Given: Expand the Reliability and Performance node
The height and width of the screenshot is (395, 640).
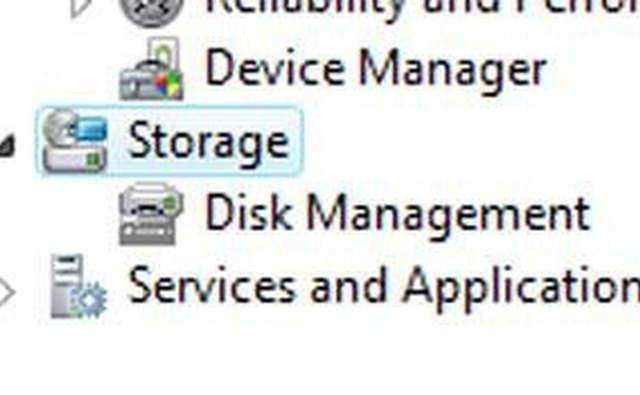Looking at the screenshot, I should tap(80, 7).
